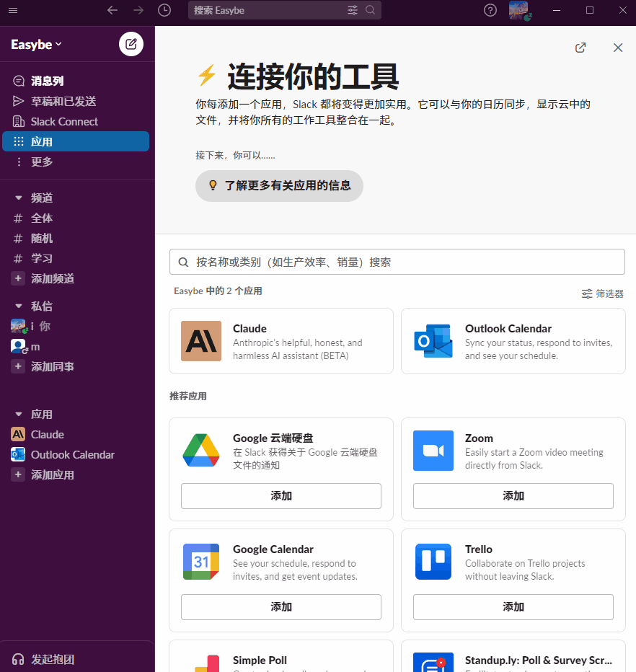Click the Zoom app icon

pos(433,451)
